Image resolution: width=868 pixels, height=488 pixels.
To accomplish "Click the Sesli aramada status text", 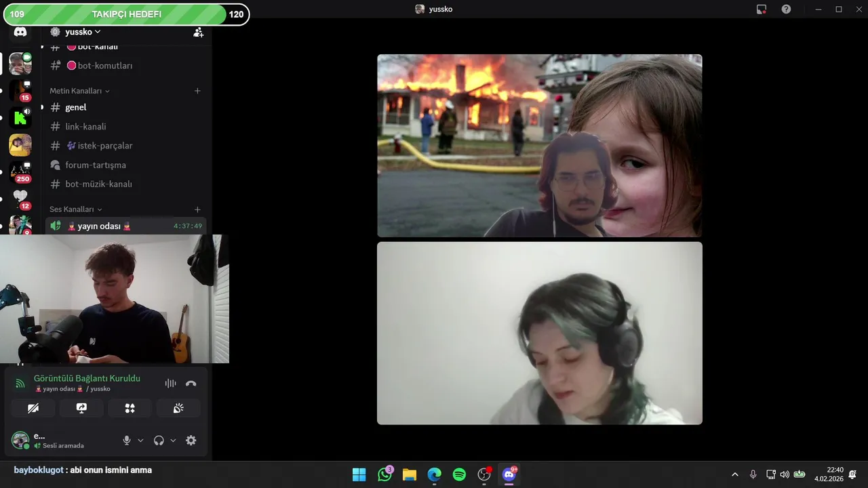I will tap(63, 446).
